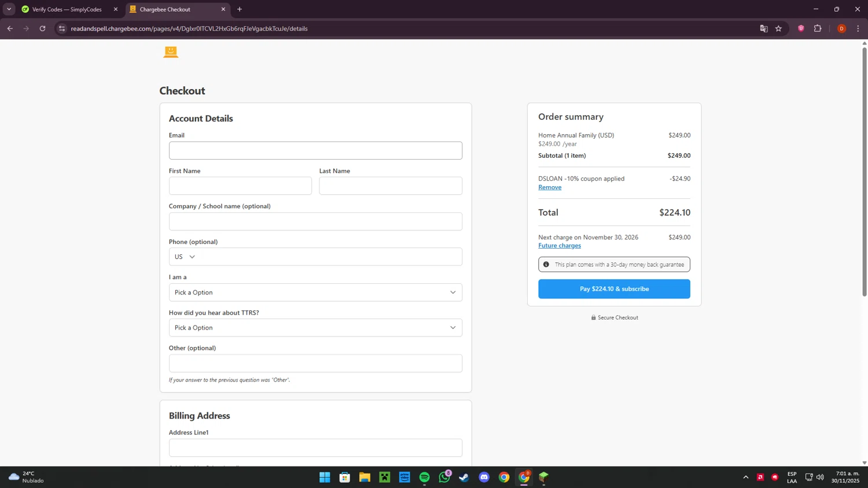This screenshot has height=488, width=868.
Task: Bookmark this page with the star icon
Action: pyautogui.click(x=778, y=28)
